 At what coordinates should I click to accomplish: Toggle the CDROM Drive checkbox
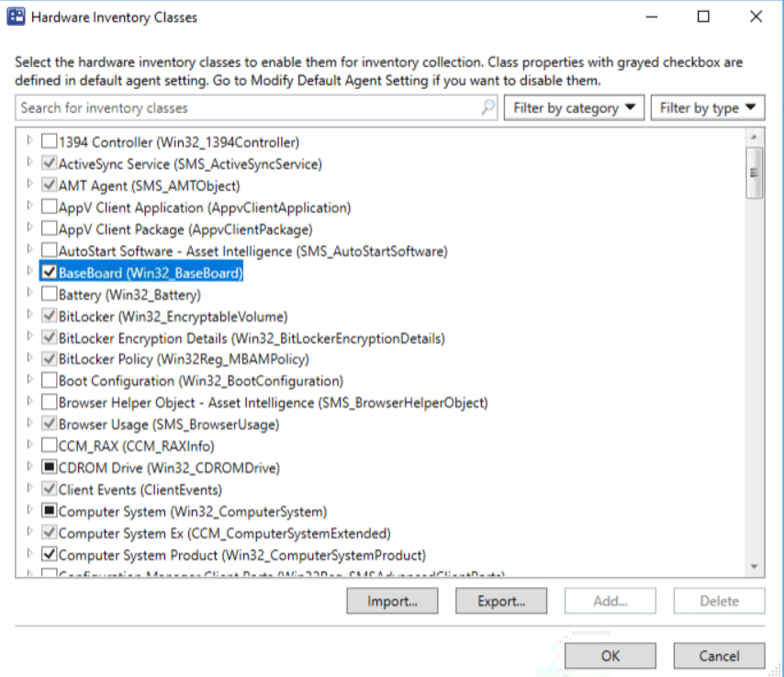(49, 468)
